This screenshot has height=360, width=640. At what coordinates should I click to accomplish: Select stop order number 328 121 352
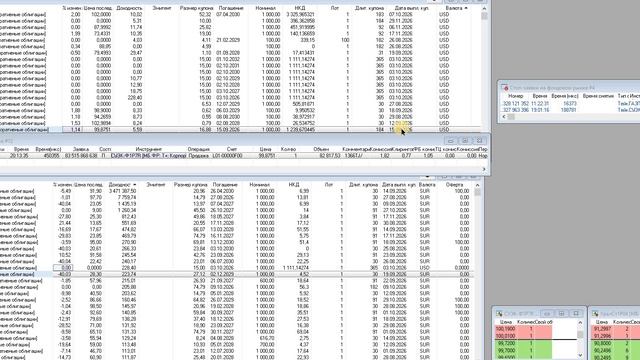[x=515, y=104]
